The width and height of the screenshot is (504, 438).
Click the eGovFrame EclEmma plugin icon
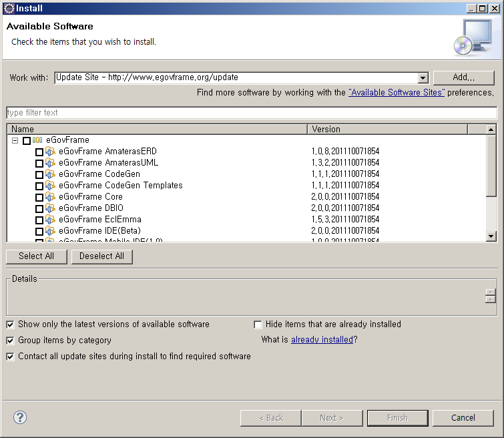click(x=50, y=220)
